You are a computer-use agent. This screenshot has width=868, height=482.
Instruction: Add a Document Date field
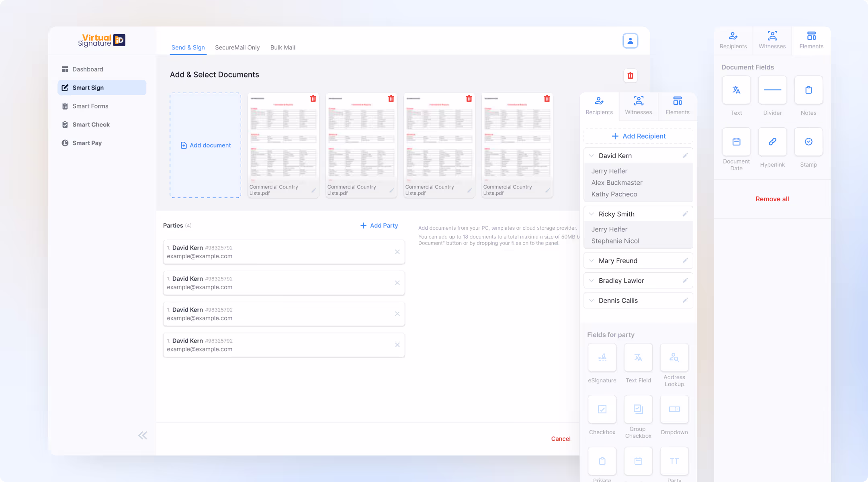point(736,142)
